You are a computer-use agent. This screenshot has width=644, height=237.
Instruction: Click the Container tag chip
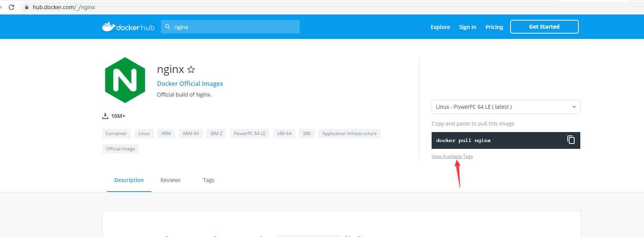(x=116, y=134)
